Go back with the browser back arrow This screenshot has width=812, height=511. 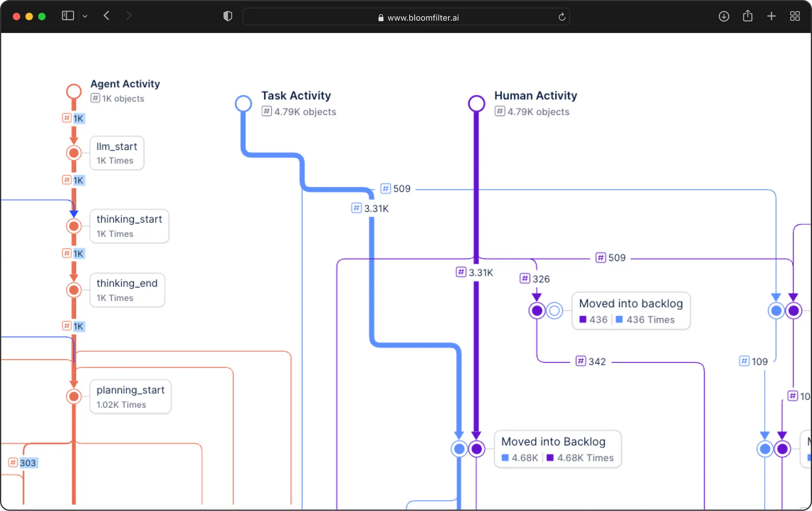tap(106, 16)
